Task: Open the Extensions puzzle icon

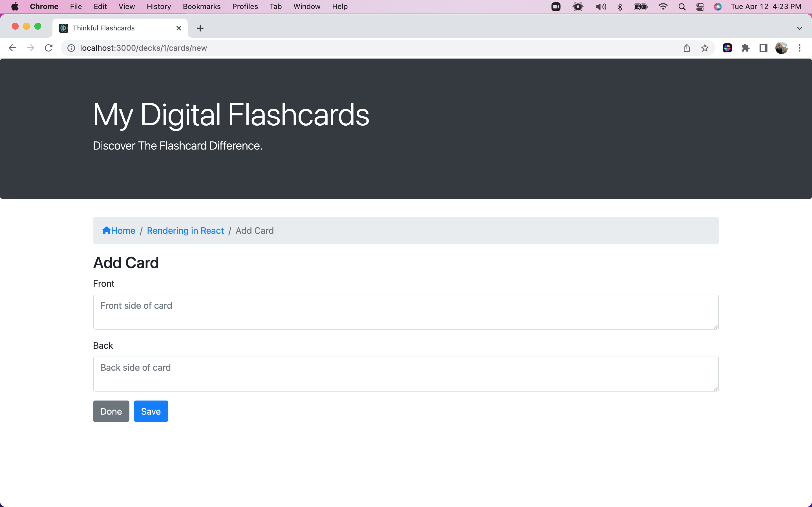Action: tap(745, 48)
